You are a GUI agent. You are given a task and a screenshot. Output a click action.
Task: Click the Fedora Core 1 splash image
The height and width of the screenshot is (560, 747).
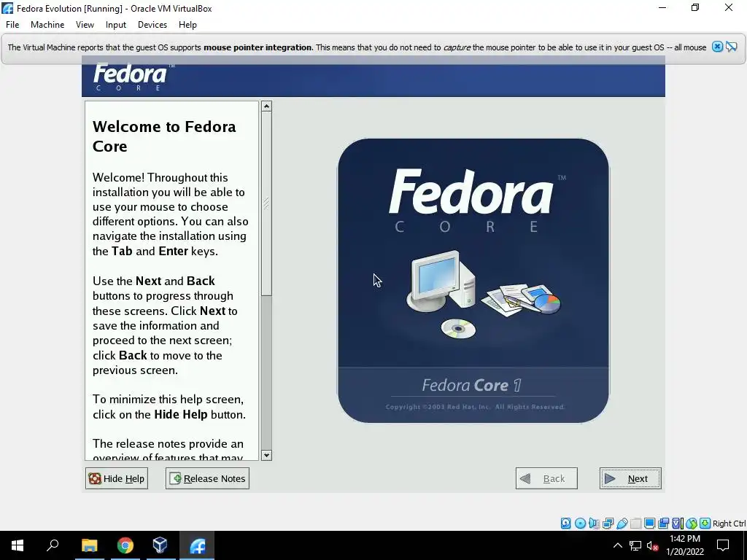pyautogui.click(x=473, y=281)
